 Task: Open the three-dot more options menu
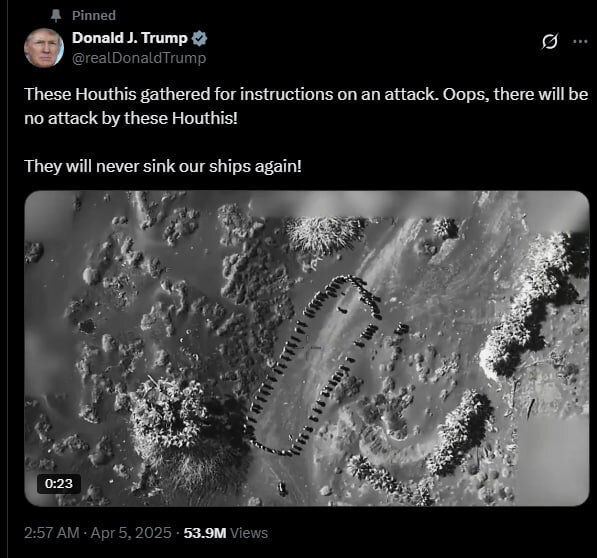tap(580, 41)
